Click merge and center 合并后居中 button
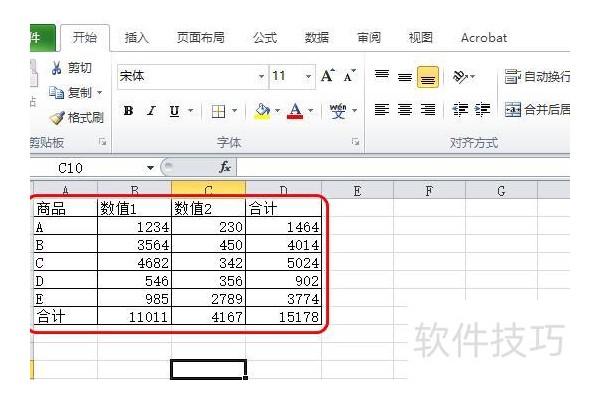This screenshot has width=600, height=400. tap(537, 110)
